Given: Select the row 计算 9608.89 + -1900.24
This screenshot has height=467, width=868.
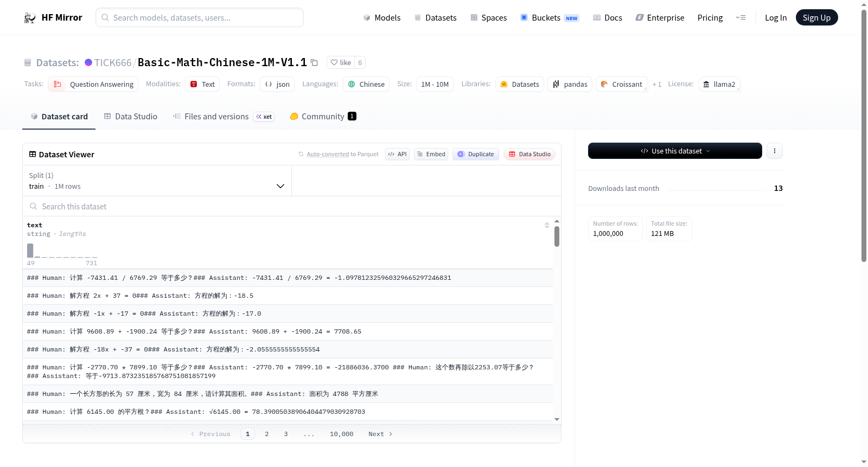Looking at the screenshot, I should tap(288, 331).
